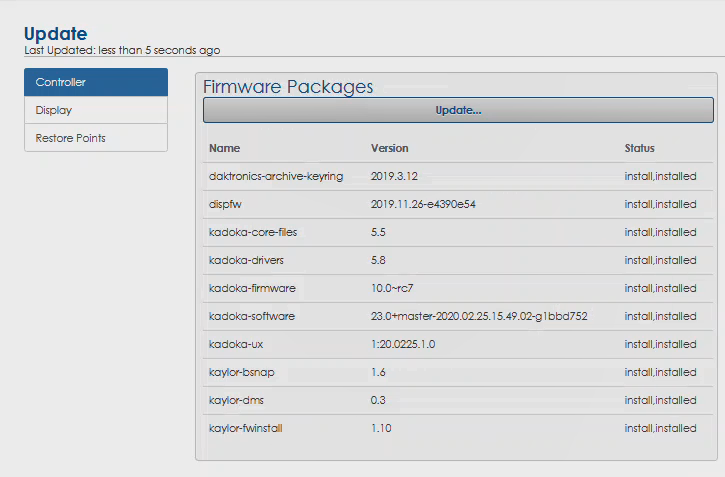Click the 23.0+master-2020.02.25 version cell
725x477 pixels.
(479, 316)
